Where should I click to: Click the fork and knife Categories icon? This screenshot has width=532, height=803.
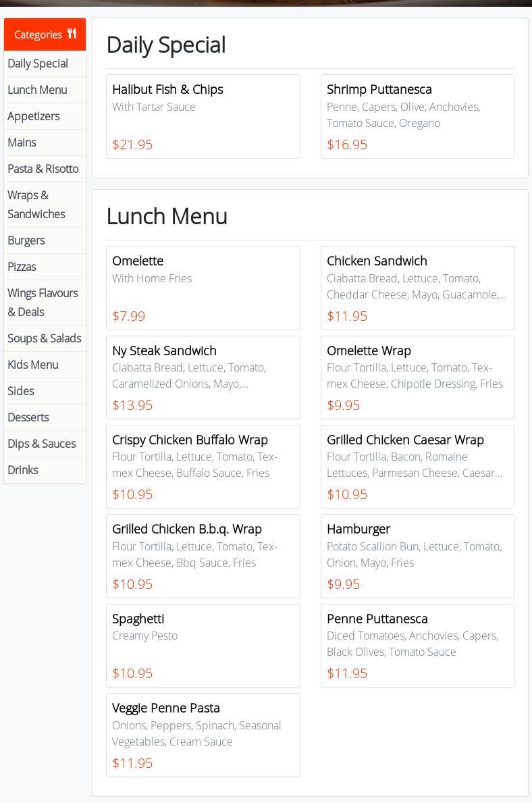point(72,34)
